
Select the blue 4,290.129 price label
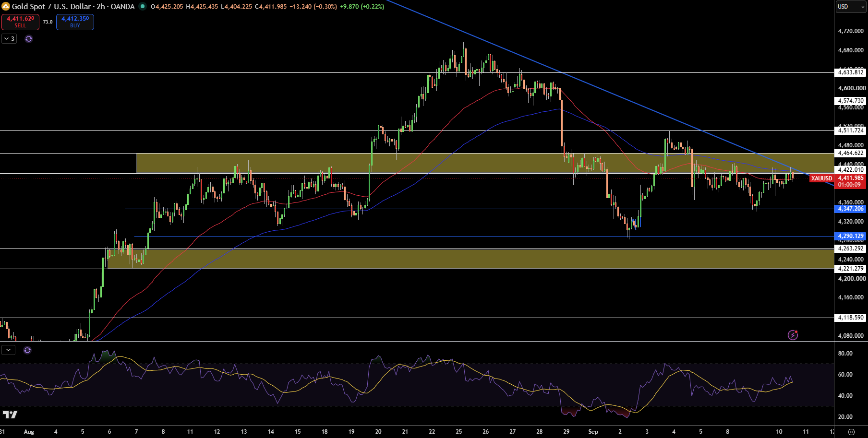pos(851,236)
